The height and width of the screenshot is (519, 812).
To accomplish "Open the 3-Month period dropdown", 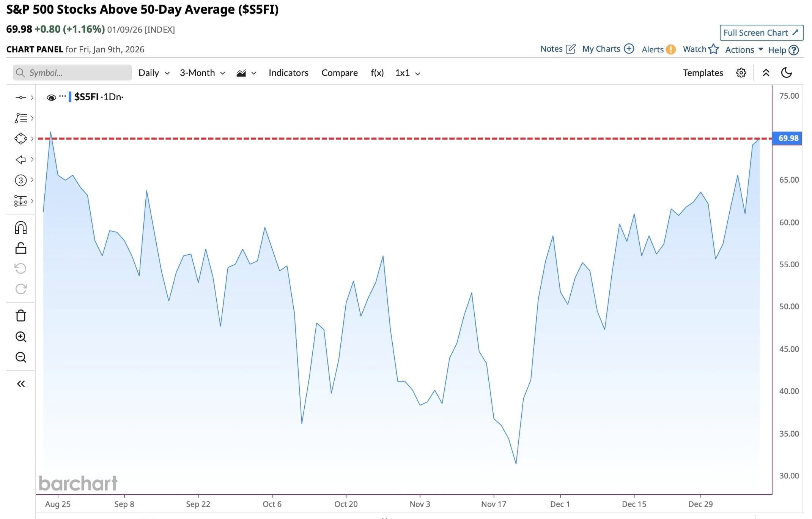I will (x=202, y=73).
